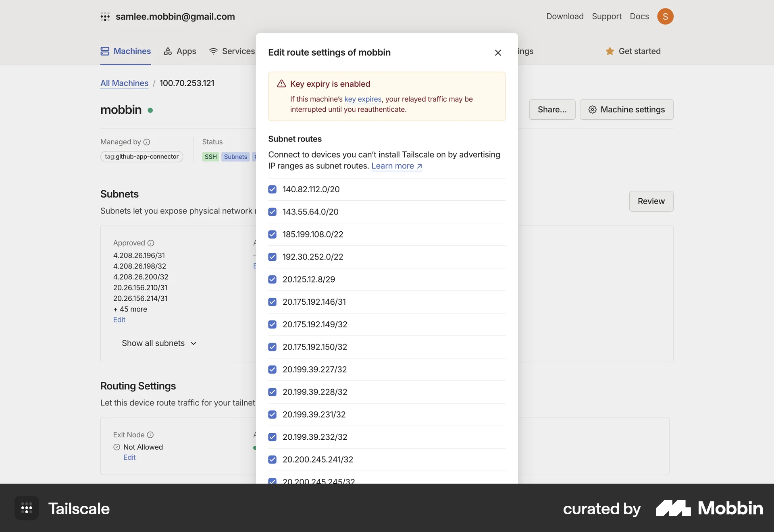774x532 pixels.
Task: Open the account avatar menu
Action: pyautogui.click(x=666, y=17)
